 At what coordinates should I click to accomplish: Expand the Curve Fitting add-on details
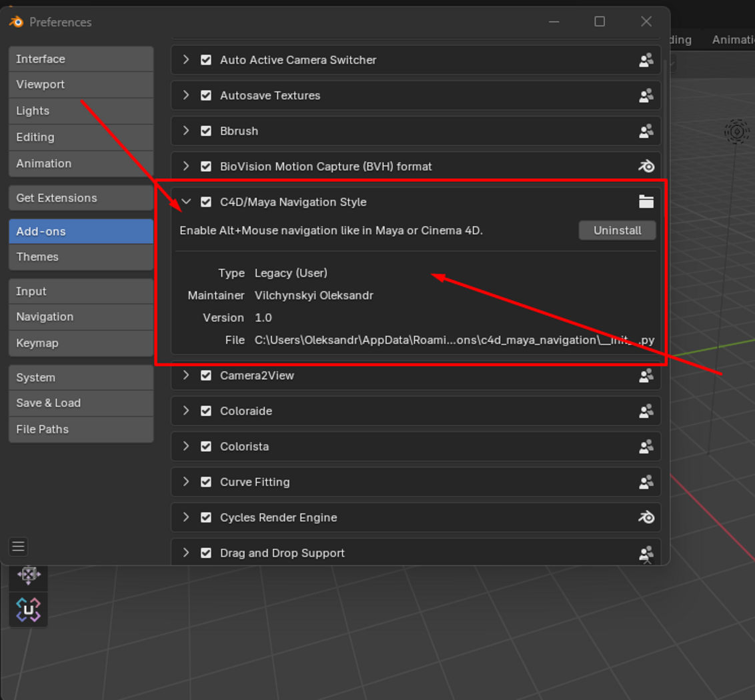click(x=186, y=482)
